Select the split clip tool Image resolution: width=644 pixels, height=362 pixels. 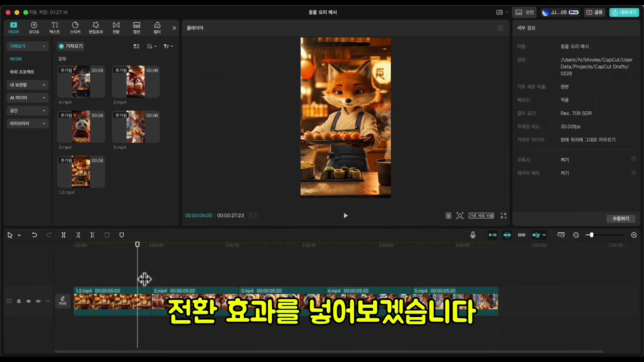(x=63, y=235)
